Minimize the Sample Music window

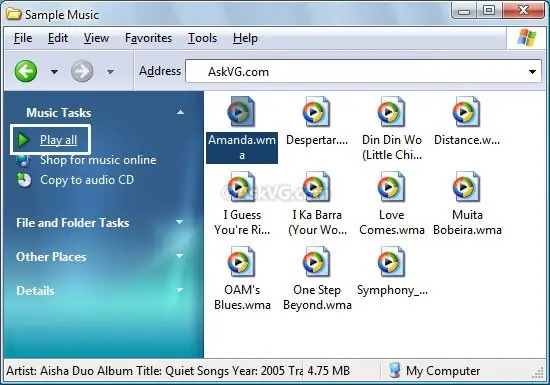[464, 11]
